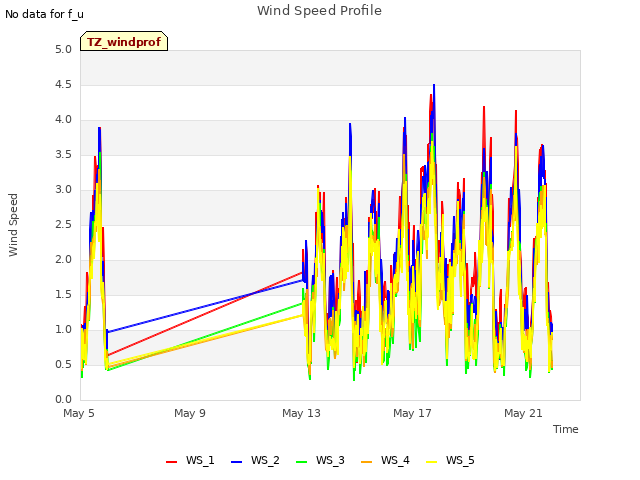Click the 2.5 y-axis tick label

tap(64, 224)
